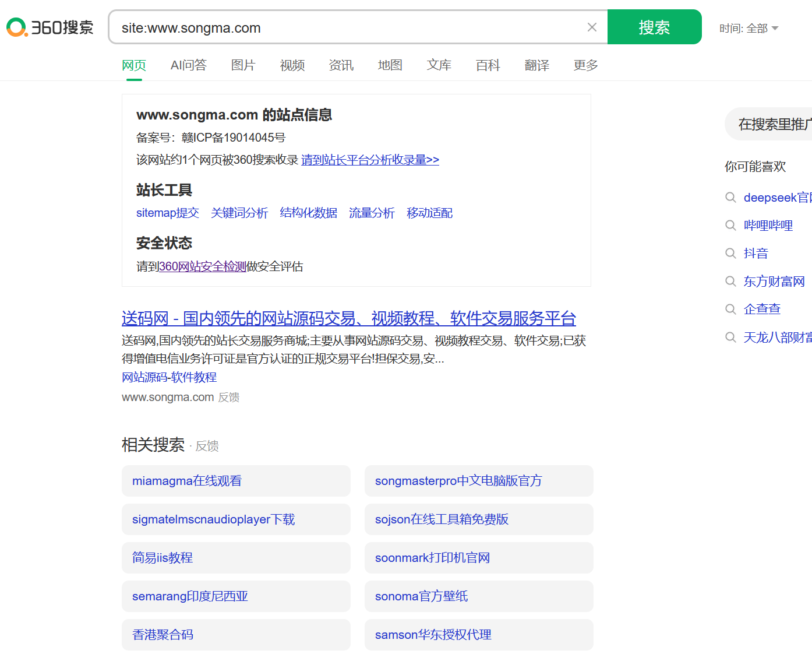This screenshot has width=812, height=661.
Task: Click the magnifier icon beside 天龙八部
Action: 730,337
